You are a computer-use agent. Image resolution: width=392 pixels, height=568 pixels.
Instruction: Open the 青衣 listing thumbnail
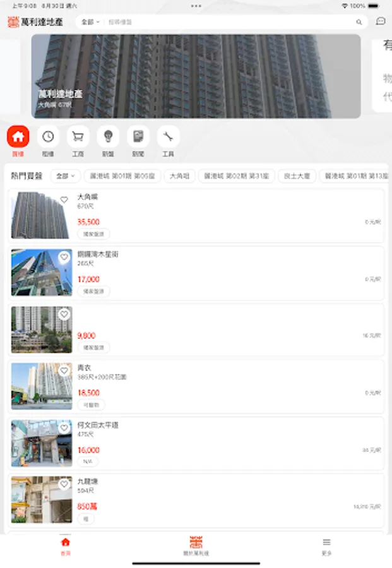[42, 386]
